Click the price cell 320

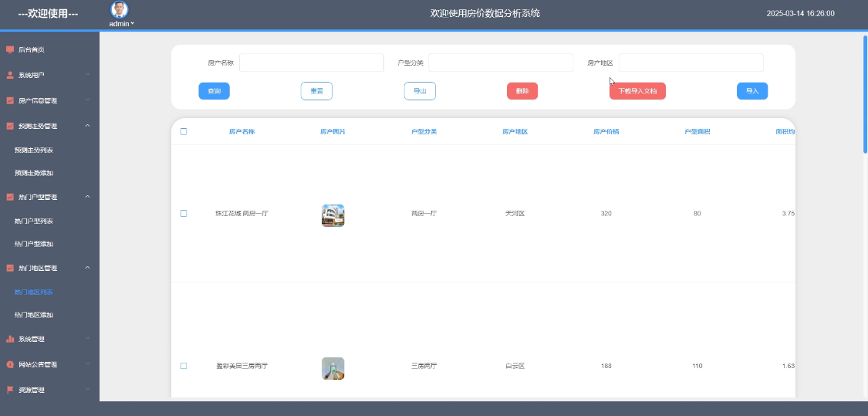(606, 213)
